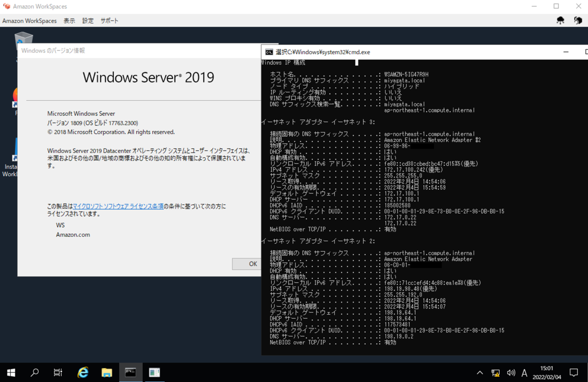Viewport: 588px width, 382px height.
Task: Click the default gateway 198.19.64.1 text
Action: (400, 312)
